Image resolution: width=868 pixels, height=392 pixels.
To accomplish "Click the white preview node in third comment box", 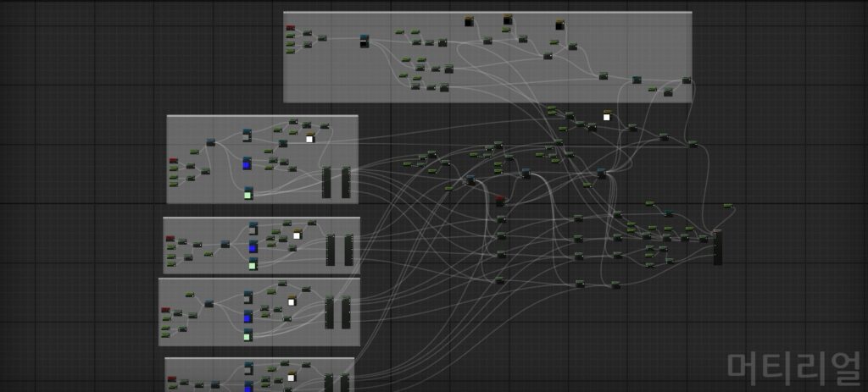I will click(x=297, y=235).
